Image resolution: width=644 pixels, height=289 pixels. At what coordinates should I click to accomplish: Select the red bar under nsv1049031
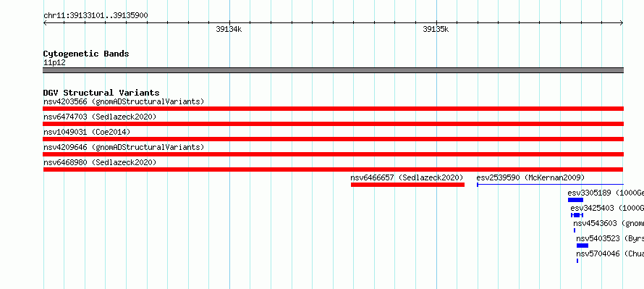pyautogui.click(x=333, y=139)
